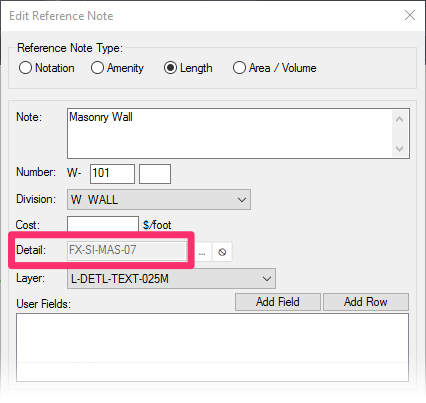The width and height of the screenshot is (426, 403).
Task: Close the Edit Reference Note dialog
Action: 410,15
